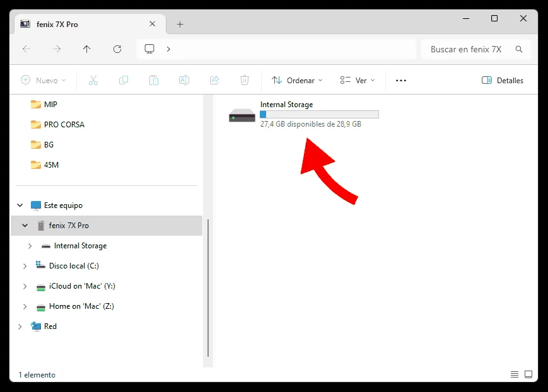This screenshot has width=548, height=392.
Task: Switch to details list view icon
Action: [515, 374]
